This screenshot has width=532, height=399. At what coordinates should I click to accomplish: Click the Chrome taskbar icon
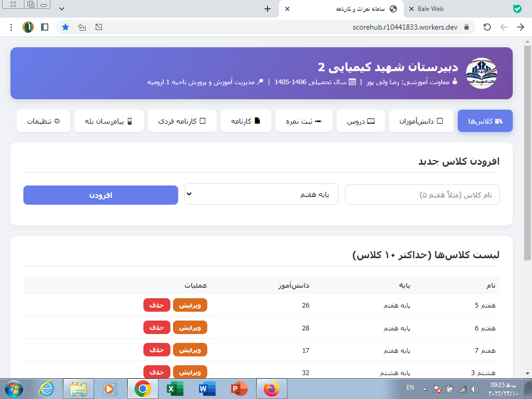tap(142, 389)
